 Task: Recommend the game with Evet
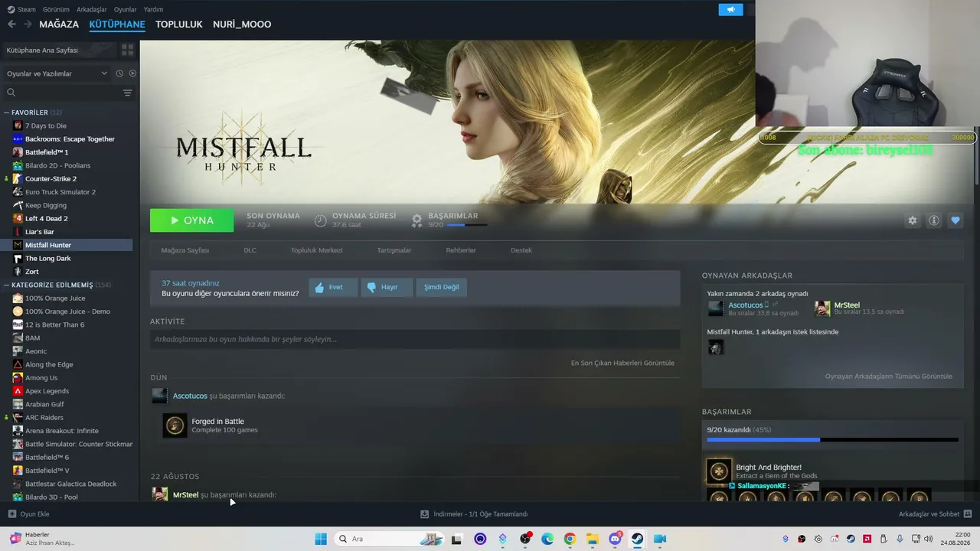333,287
